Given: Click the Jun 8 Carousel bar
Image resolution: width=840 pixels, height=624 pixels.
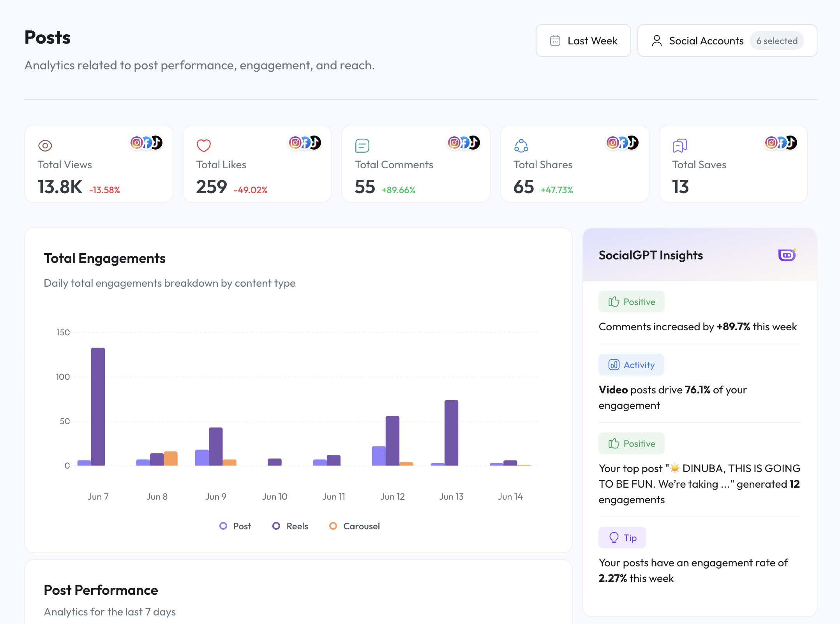Looking at the screenshot, I should pyautogui.click(x=171, y=458).
